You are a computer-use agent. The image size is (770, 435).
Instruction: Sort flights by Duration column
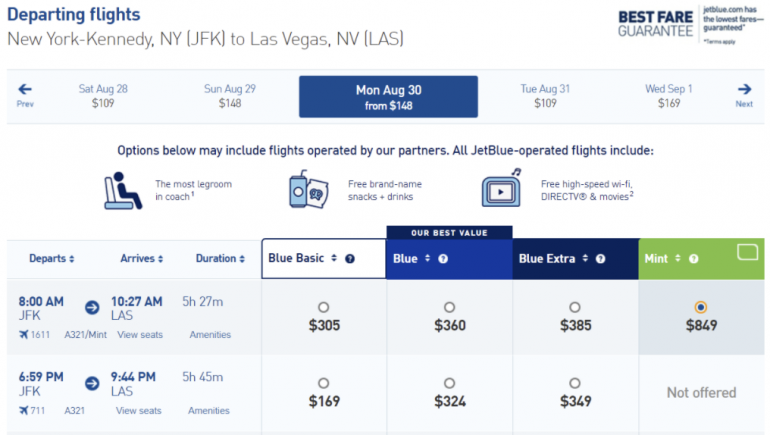click(220, 258)
